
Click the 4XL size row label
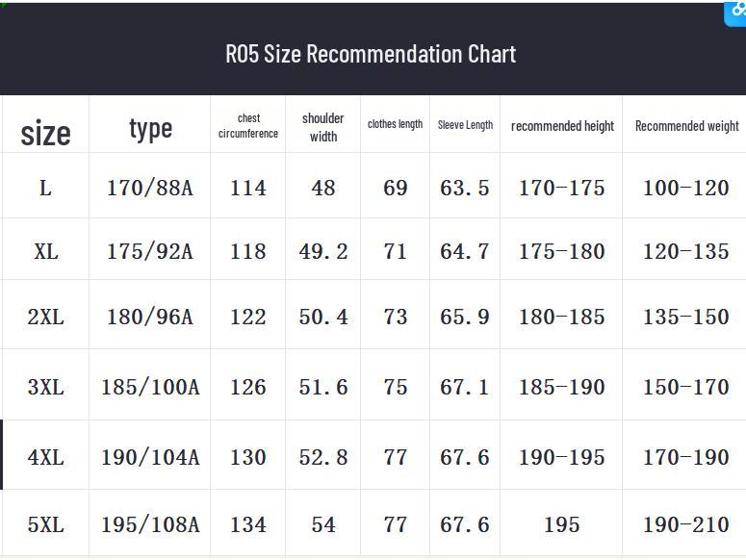[x=45, y=457]
